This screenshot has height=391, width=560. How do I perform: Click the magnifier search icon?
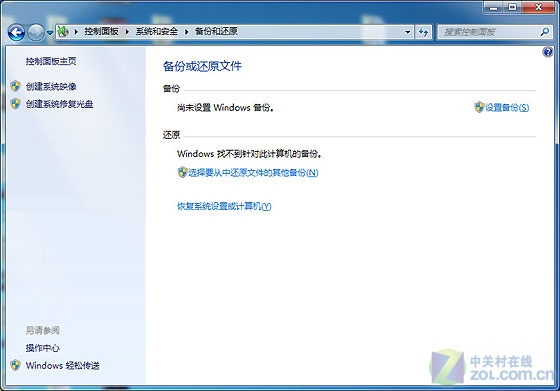tap(545, 32)
